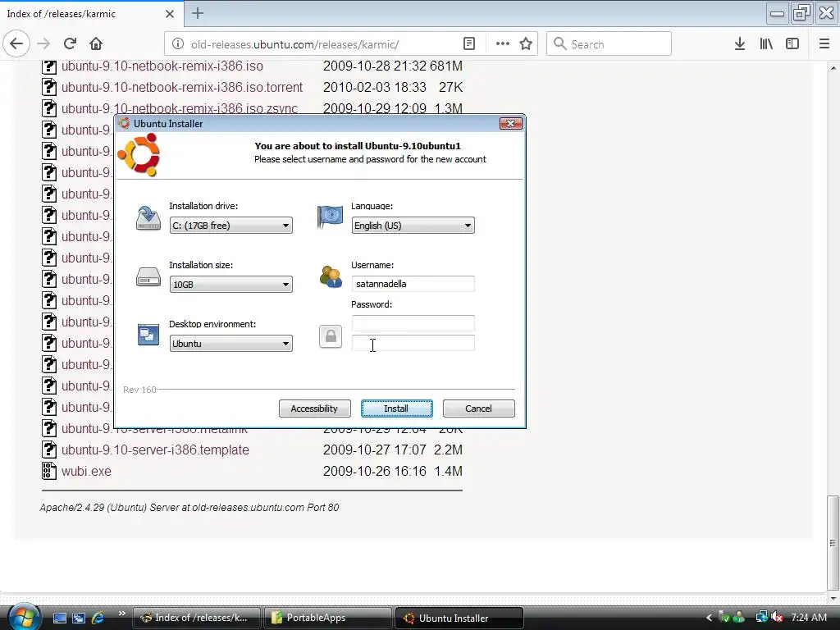840x630 pixels.
Task: Click the 7:24 AM taskbar clock
Action: tap(809, 618)
